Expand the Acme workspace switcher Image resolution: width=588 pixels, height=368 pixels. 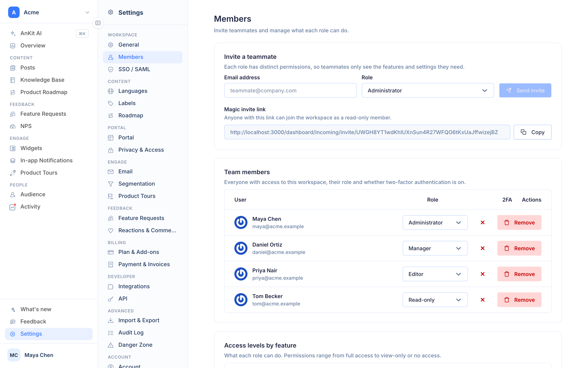click(x=49, y=12)
